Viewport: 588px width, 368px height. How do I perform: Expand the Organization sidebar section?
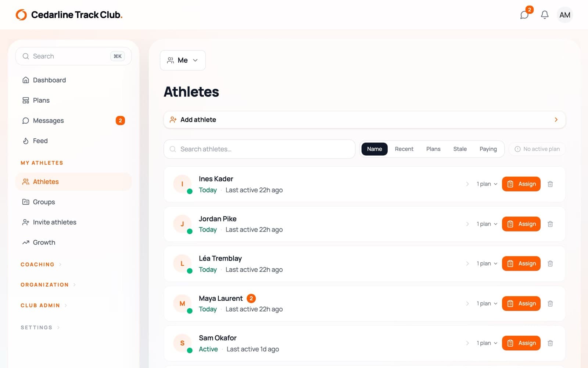pos(48,285)
